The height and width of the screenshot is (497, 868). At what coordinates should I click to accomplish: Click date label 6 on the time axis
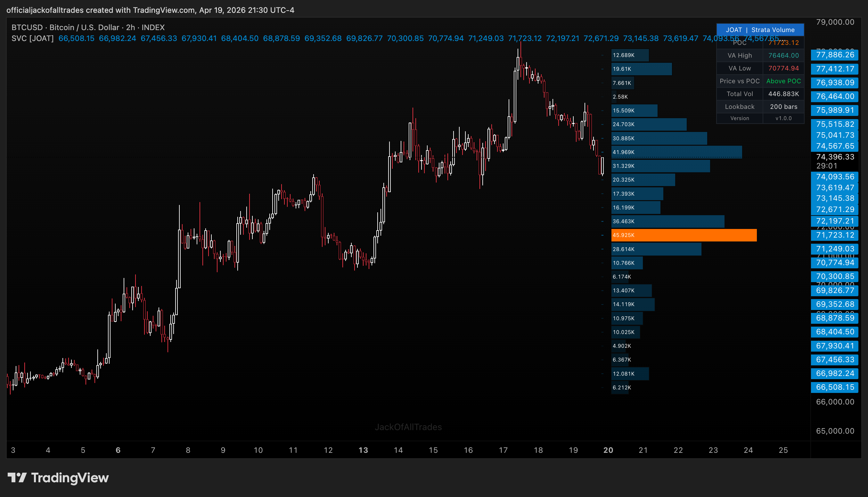point(118,450)
